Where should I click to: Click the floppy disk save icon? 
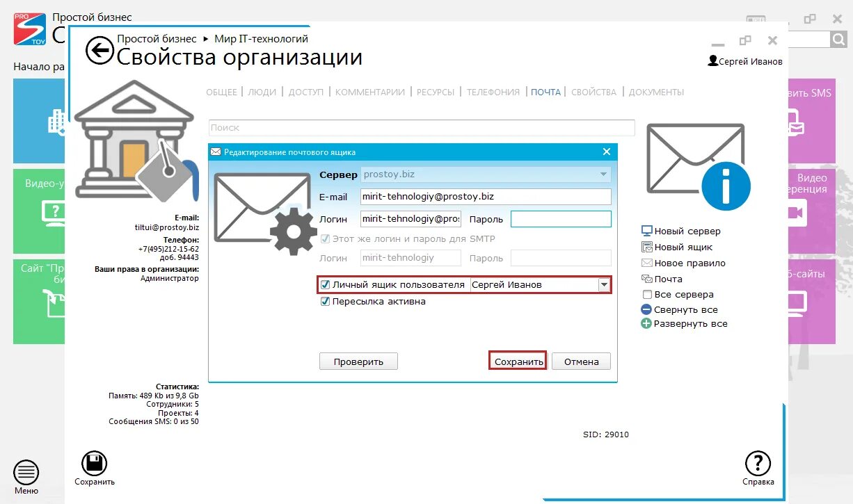coord(95,464)
